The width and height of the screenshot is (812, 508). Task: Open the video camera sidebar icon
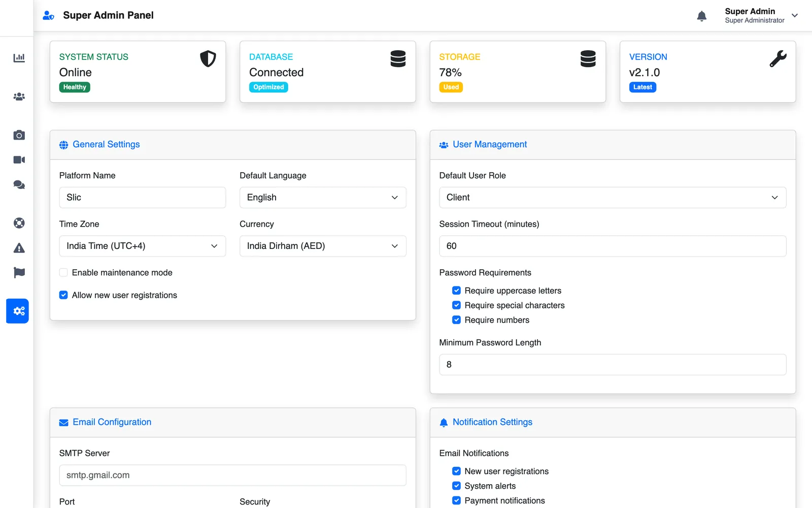click(19, 160)
